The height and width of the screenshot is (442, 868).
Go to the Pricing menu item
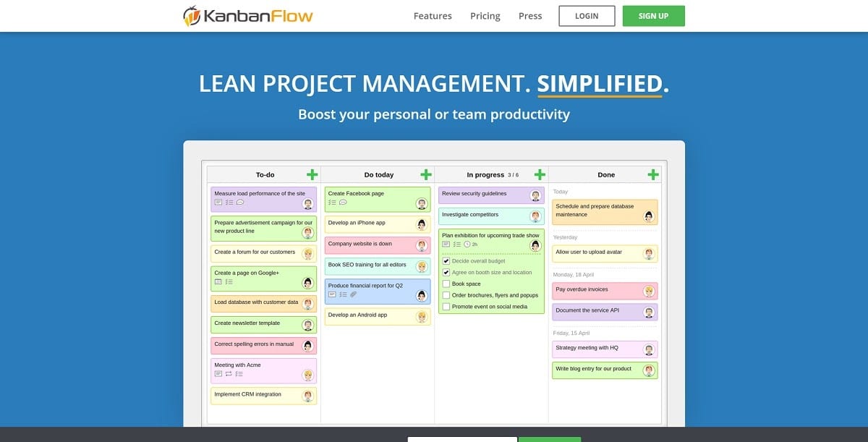coord(485,16)
